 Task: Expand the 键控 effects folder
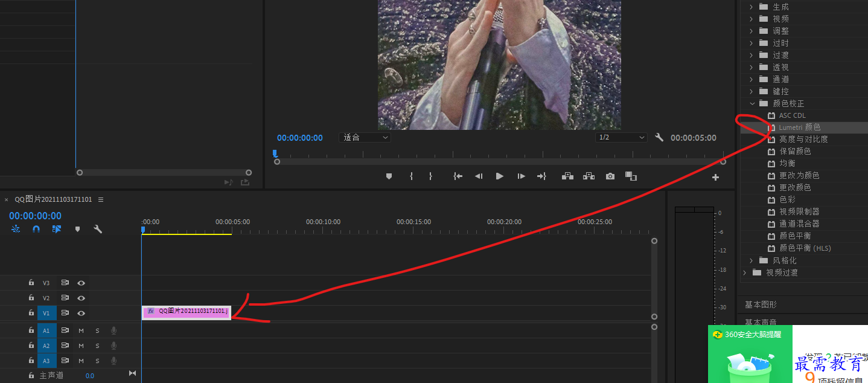tap(752, 91)
